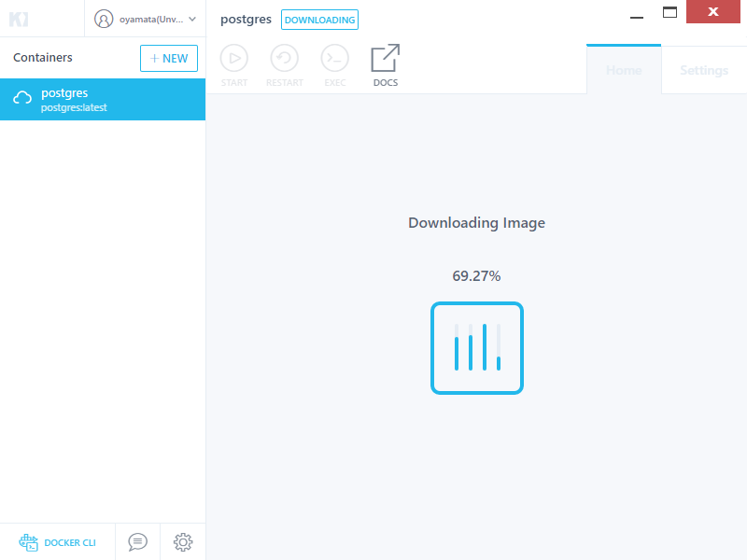Viewport: 747px width, 560px height.
Task: Click the + NEW container button
Action: pos(169,58)
